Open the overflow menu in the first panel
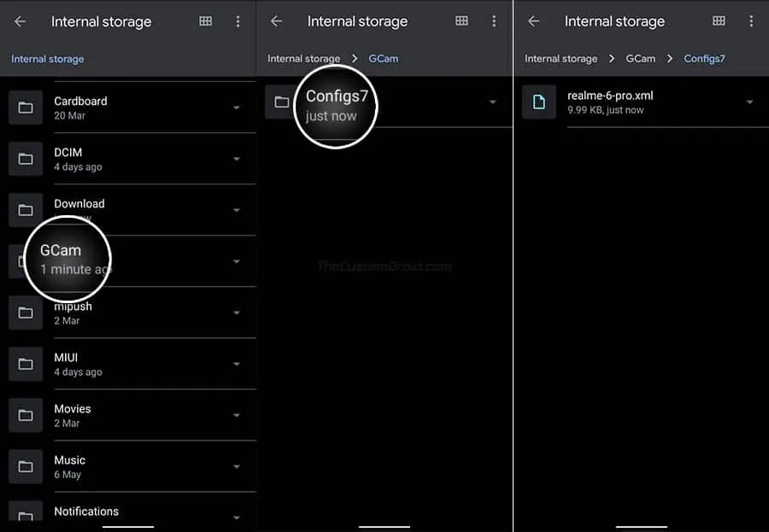The width and height of the screenshot is (769, 532). [x=238, y=21]
